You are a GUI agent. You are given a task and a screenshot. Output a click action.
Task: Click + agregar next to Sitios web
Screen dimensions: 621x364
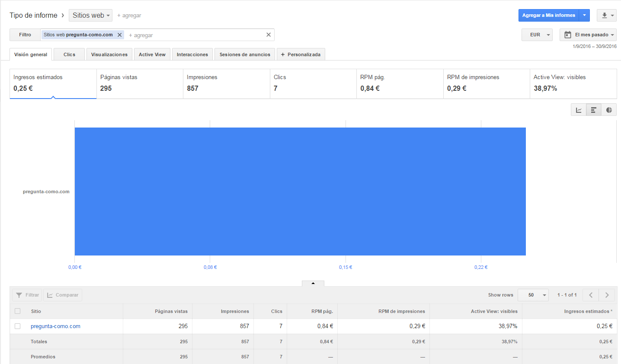point(129,16)
